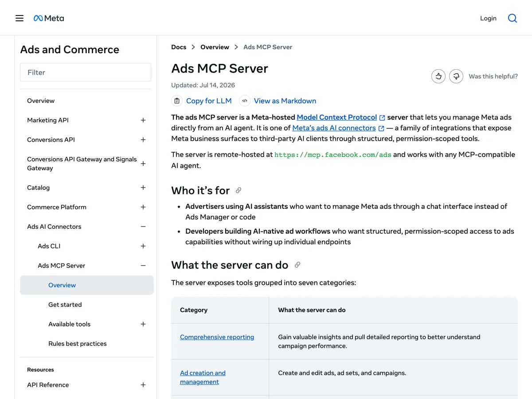Viewport: 532px width, 399px height.
Task: Click external link icon after Meta's ads AI connectors
Action: click(x=381, y=129)
